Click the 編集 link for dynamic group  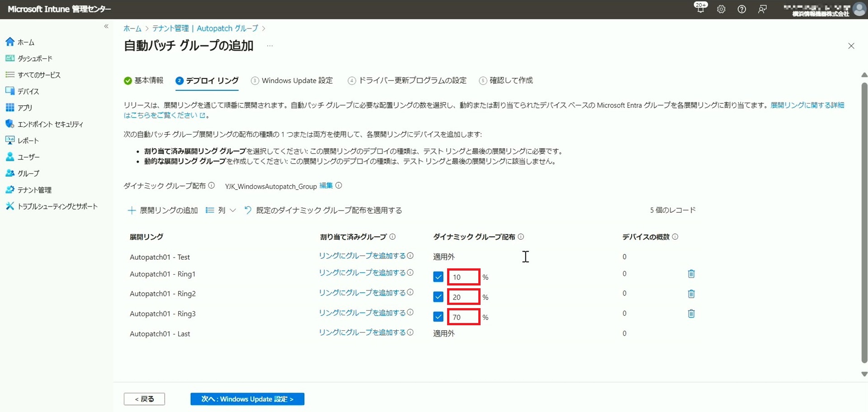pos(326,186)
